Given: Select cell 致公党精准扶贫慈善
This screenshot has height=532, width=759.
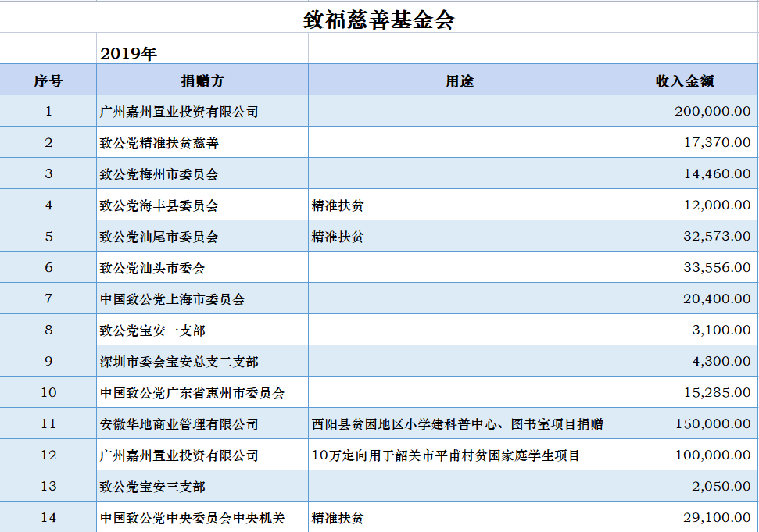Looking at the screenshot, I should (202, 142).
